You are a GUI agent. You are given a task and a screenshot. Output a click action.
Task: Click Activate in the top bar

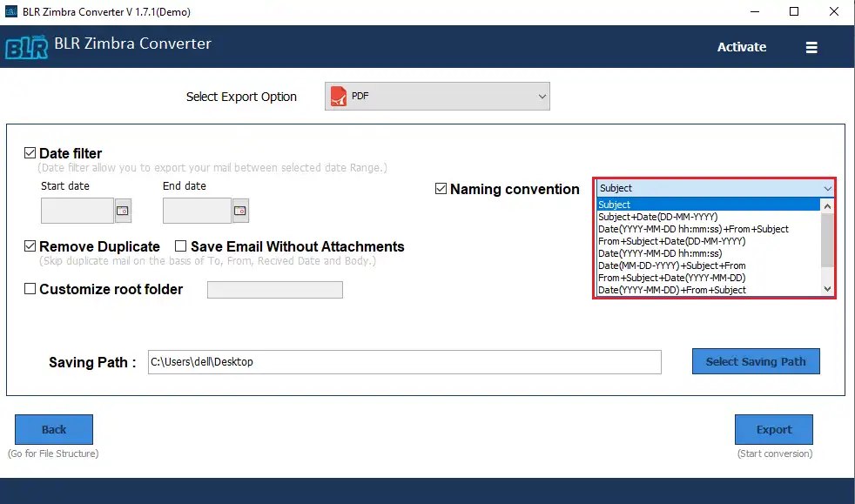(741, 47)
